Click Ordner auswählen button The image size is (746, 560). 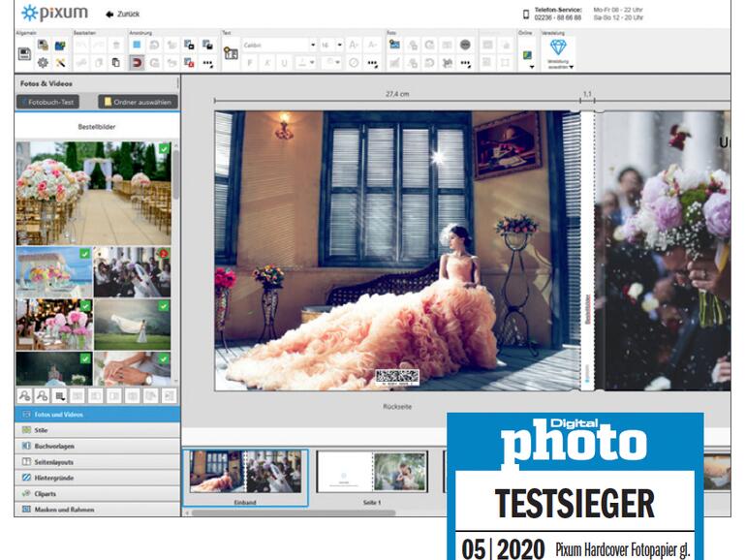[137, 101]
